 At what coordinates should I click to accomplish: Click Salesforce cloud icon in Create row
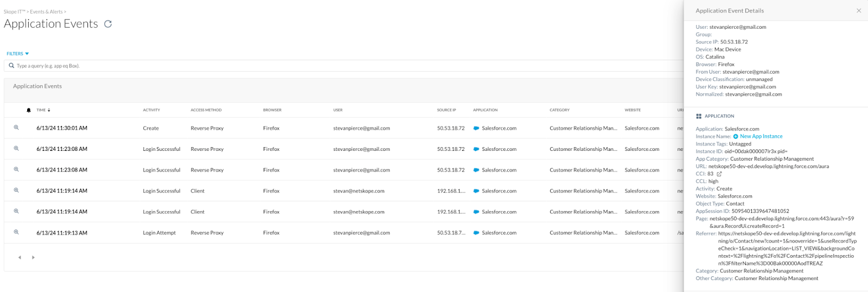pos(476,129)
